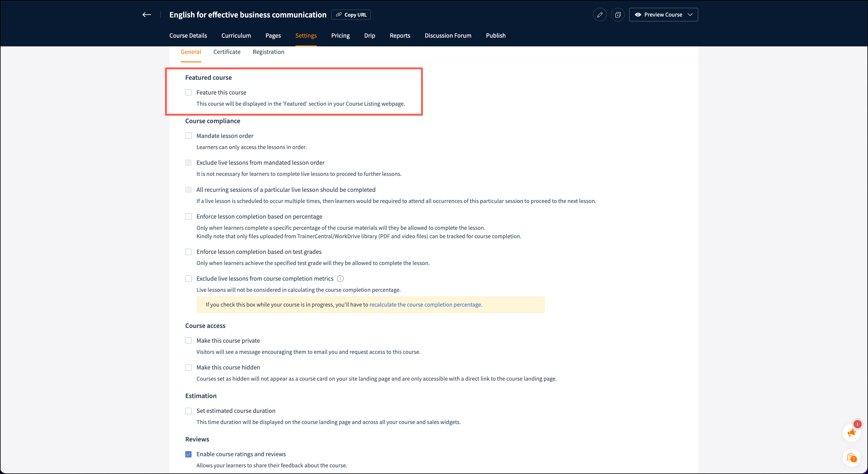The width and height of the screenshot is (868, 474).
Task: Check Make this course hidden
Action: point(188,367)
